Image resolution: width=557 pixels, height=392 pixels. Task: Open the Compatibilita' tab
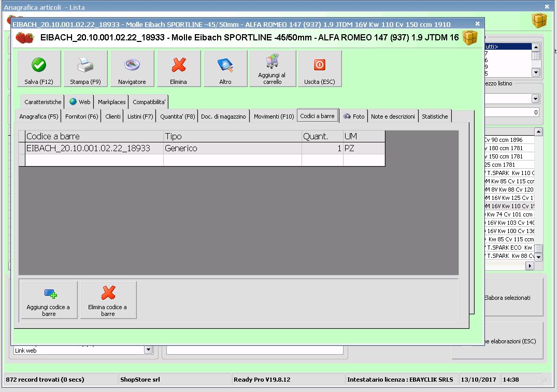(149, 102)
